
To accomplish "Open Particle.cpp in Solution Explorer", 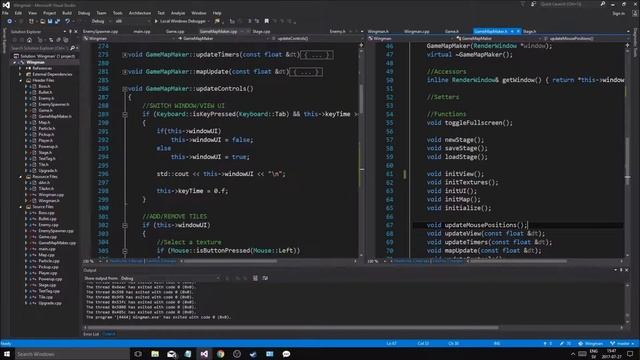I will tap(49, 261).
